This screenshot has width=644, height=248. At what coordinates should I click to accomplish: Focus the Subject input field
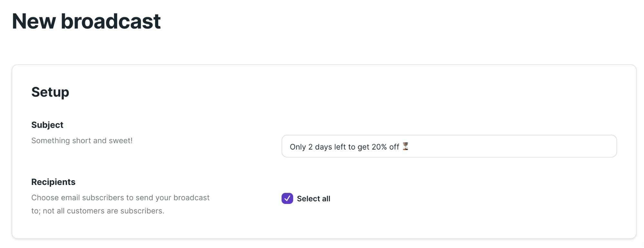point(449,146)
